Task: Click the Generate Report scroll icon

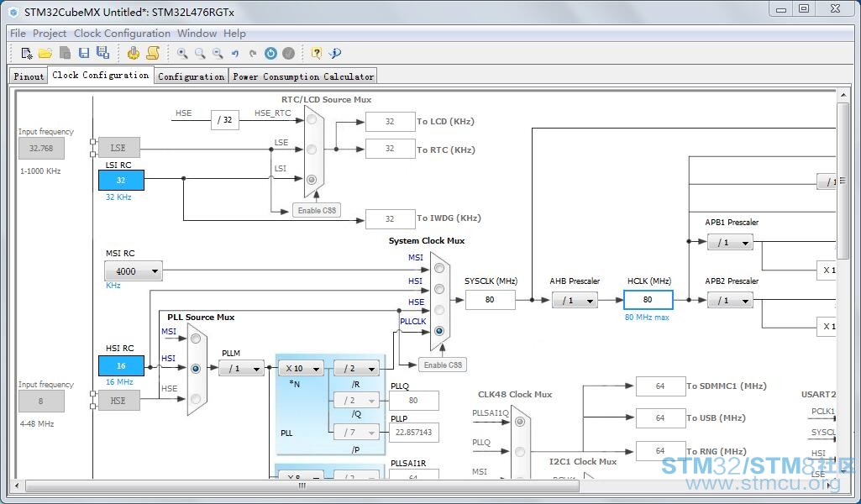Action: click(153, 53)
